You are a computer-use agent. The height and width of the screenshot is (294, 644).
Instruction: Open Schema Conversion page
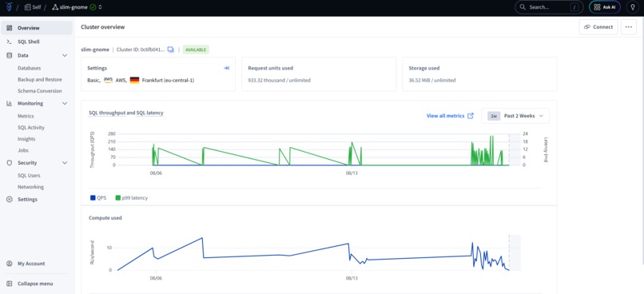[40, 91]
